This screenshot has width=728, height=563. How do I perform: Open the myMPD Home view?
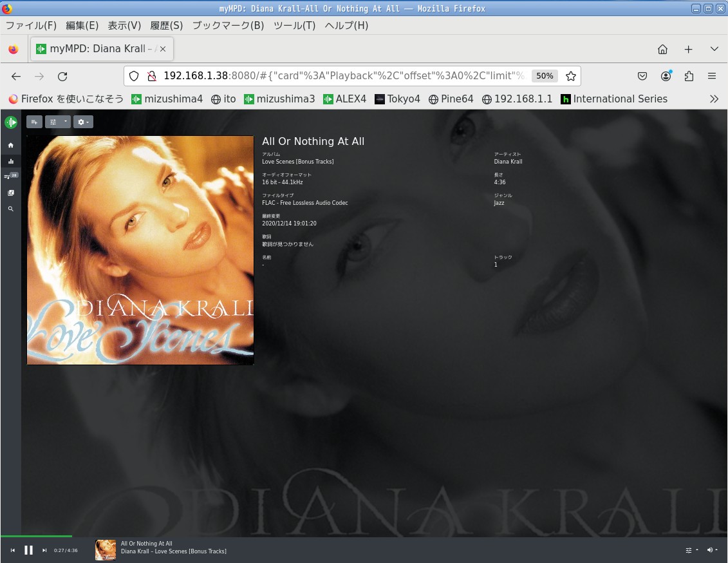(10, 145)
